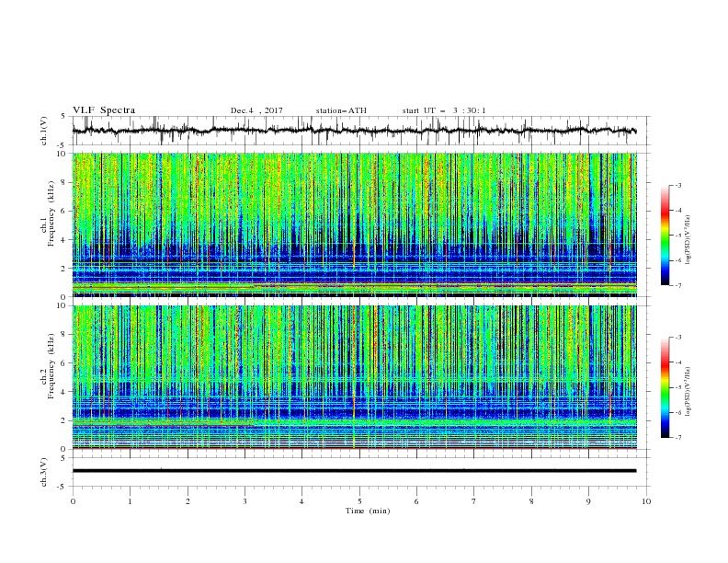Click time axis tick label "0"

(x=73, y=501)
